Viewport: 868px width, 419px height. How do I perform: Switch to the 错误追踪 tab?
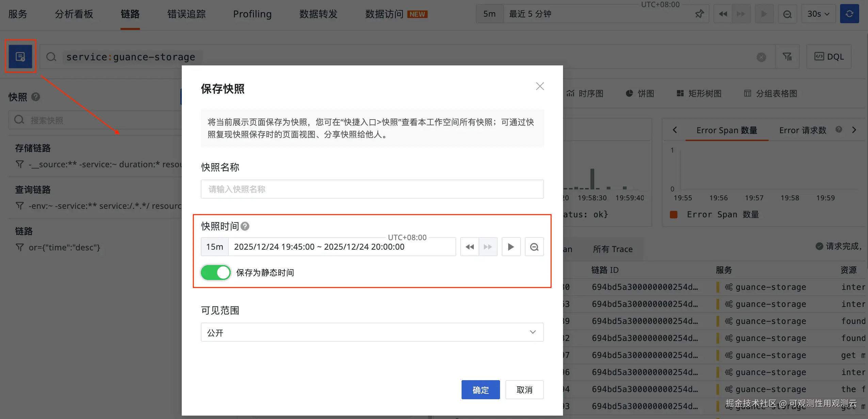[186, 14]
